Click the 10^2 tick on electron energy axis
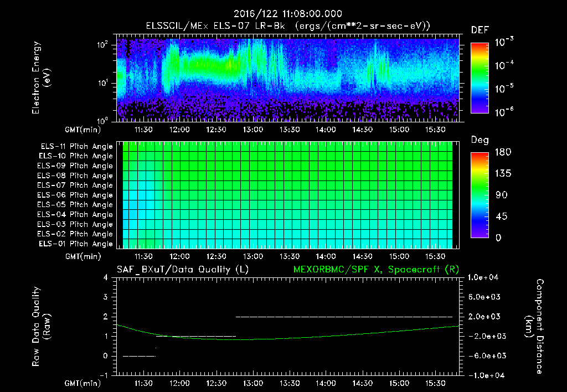Image resolution: width=567 pixels, height=392 pixels. click(102, 45)
